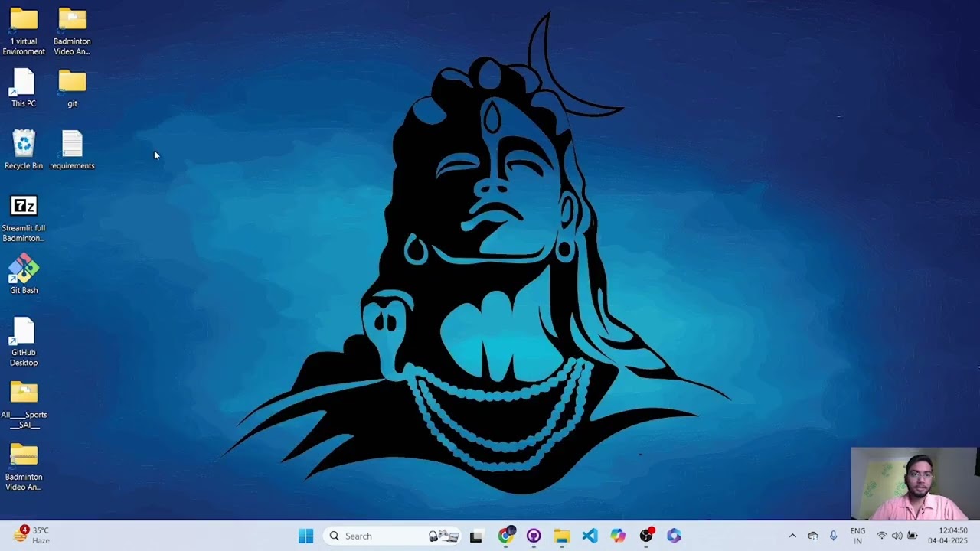Screen dimensions: 980x551
Task: Open the Windows Start menu
Action: click(305, 536)
